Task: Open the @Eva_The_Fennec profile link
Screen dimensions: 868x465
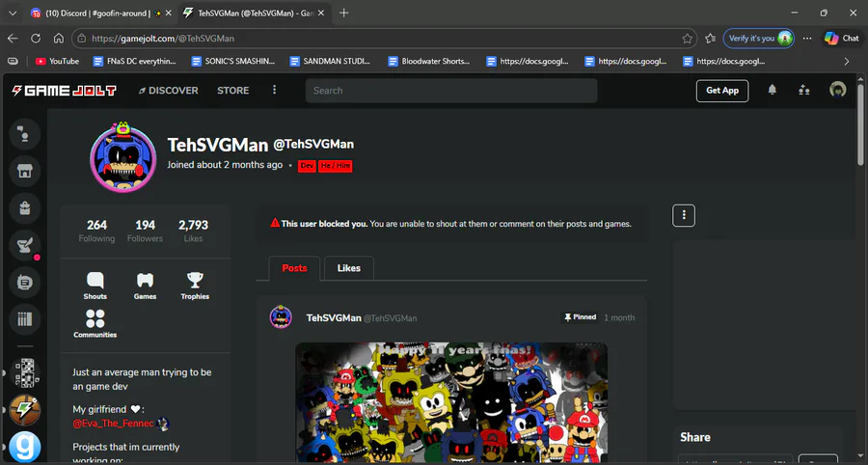Action: click(114, 424)
